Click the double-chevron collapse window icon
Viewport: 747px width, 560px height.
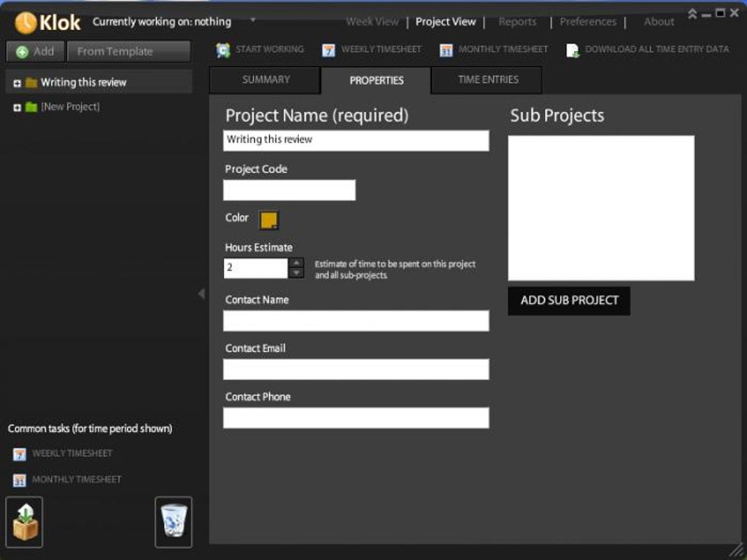[692, 14]
